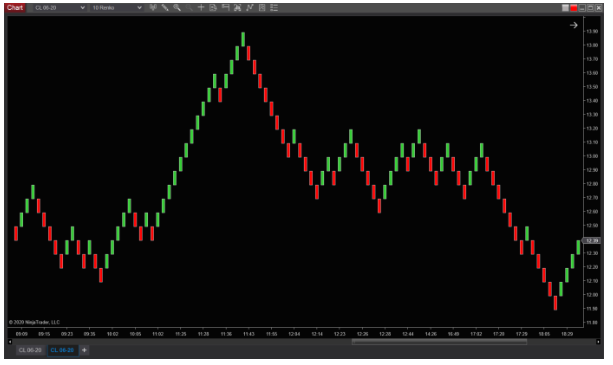Maximize the chart window
The image size is (613, 365).
click(x=590, y=8)
